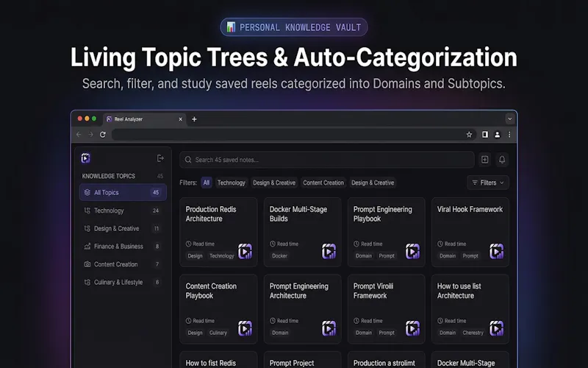Open the notifications bell
Image resolution: width=588 pixels, height=368 pixels.
(x=502, y=160)
